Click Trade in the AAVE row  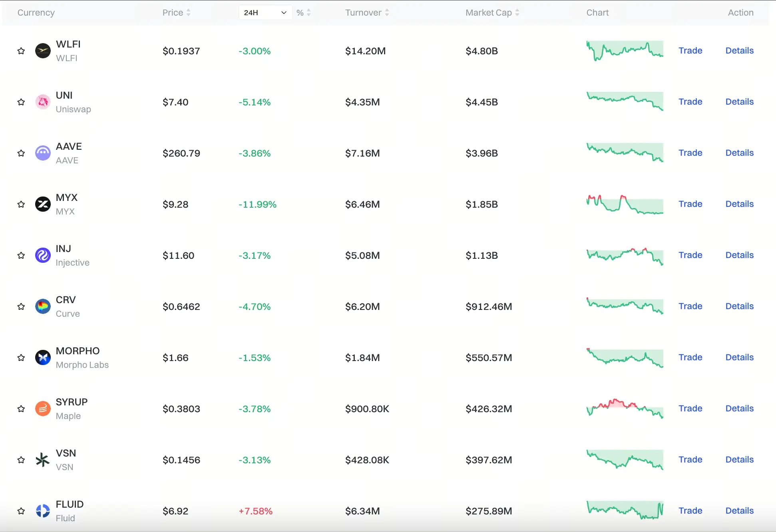tap(690, 153)
